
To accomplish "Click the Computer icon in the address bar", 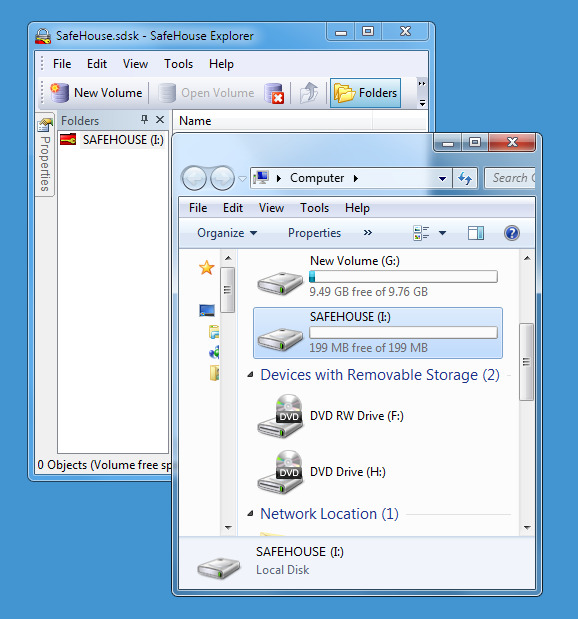I will 261,178.
